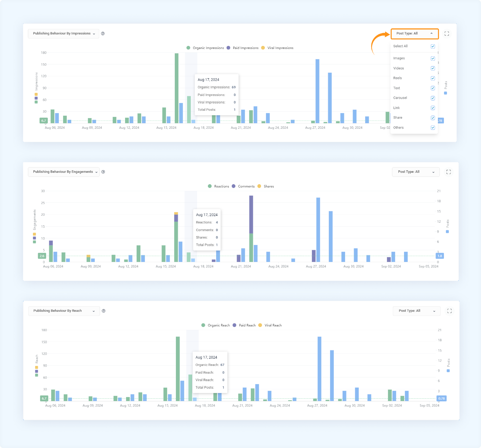Click the Viral Reach legend label
This screenshot has height=448, width=481.
click(x=273, y=325)
